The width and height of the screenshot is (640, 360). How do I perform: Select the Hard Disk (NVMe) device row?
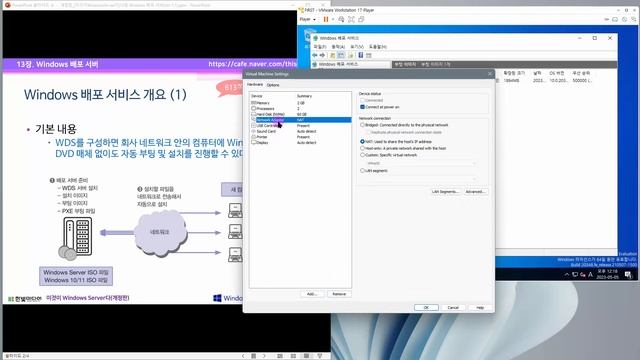(301, 114)
